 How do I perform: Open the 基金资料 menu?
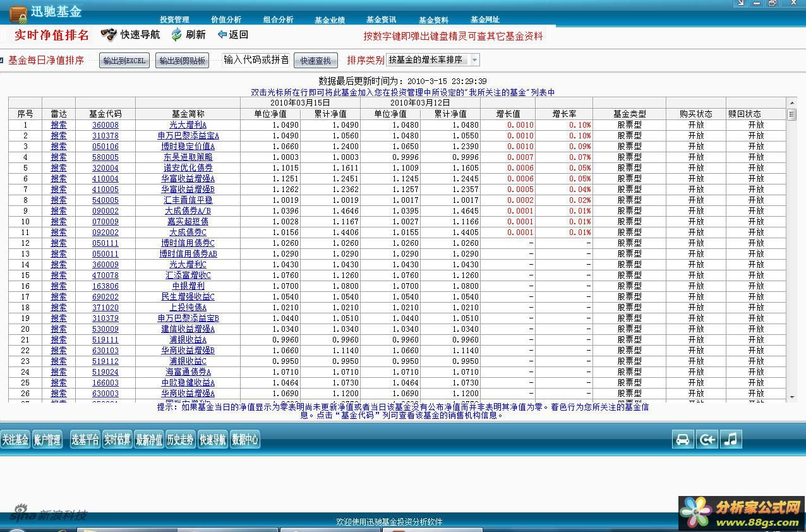point(433,20)
